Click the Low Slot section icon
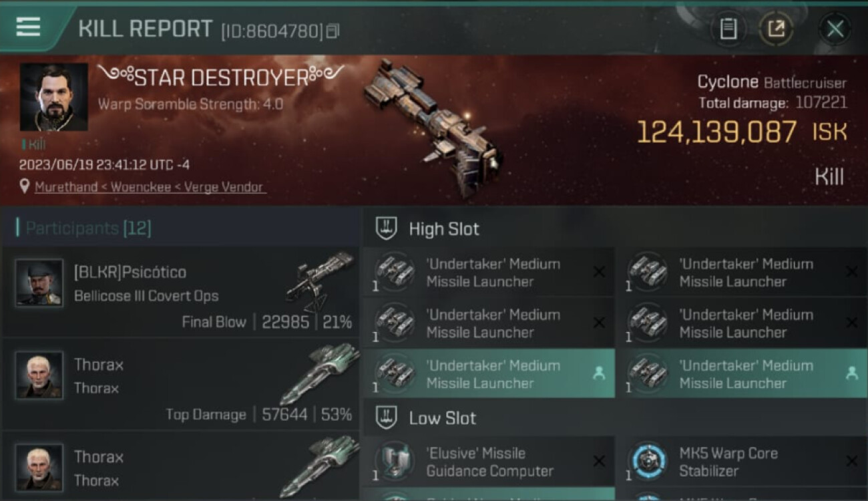The image size is (868, 501). point(387,418)
